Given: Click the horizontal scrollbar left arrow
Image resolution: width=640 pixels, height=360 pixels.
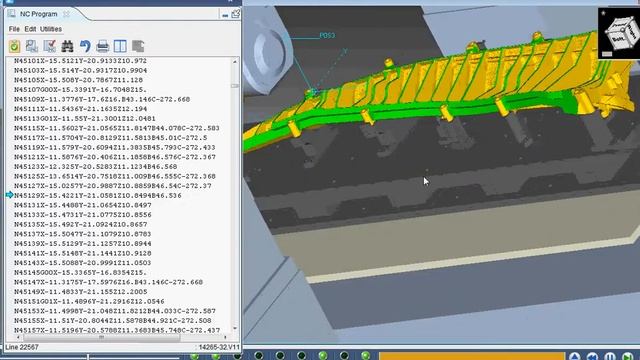Looking at the screenshot, I should [18, 338].
